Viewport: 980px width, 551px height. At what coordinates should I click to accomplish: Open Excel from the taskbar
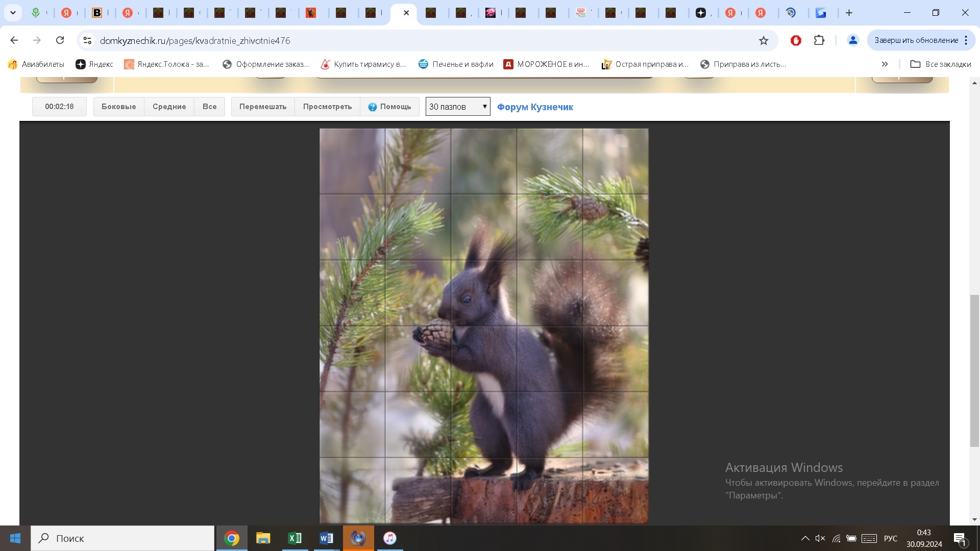point(295,538)
